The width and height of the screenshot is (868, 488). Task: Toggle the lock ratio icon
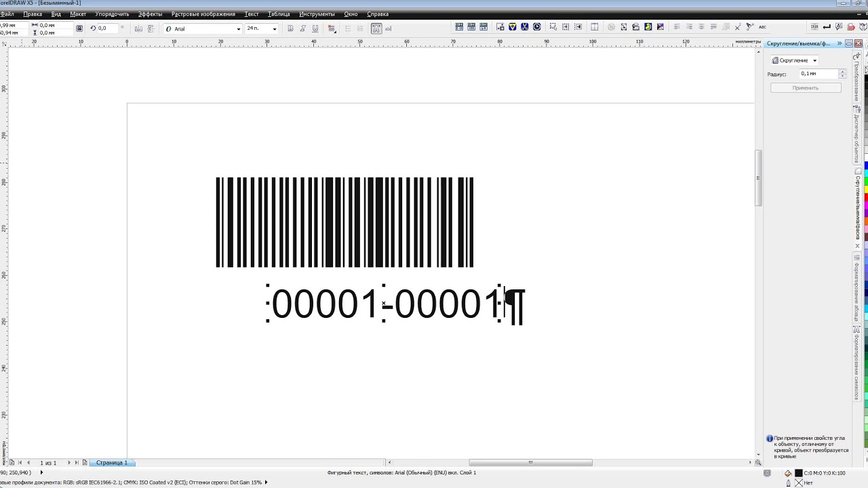click(79, 28)
